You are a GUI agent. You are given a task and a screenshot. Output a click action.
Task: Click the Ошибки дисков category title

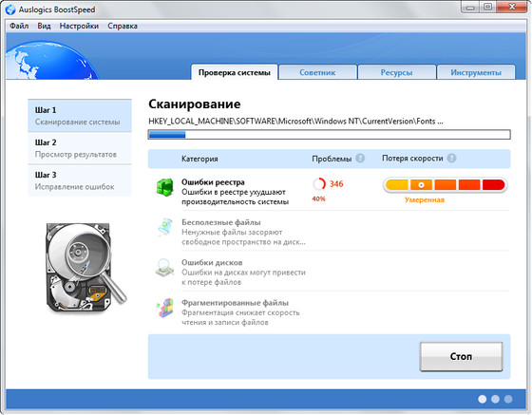pyautogui.click(x=212, y=262)
